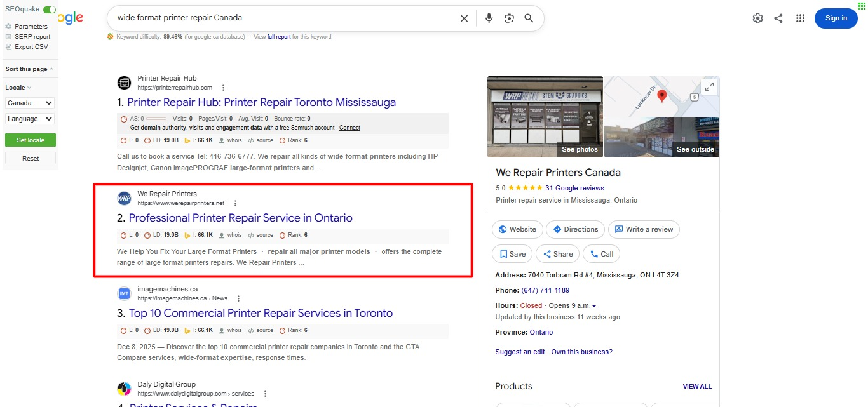Expand the Locale section arrow

pyautogui.click(x=29, y=88)
